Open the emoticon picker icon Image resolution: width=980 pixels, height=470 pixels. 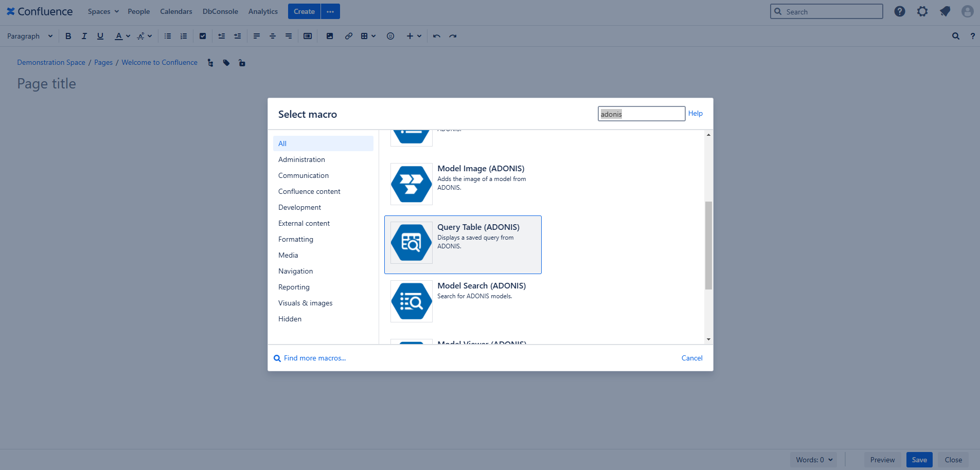click(390, 36)
